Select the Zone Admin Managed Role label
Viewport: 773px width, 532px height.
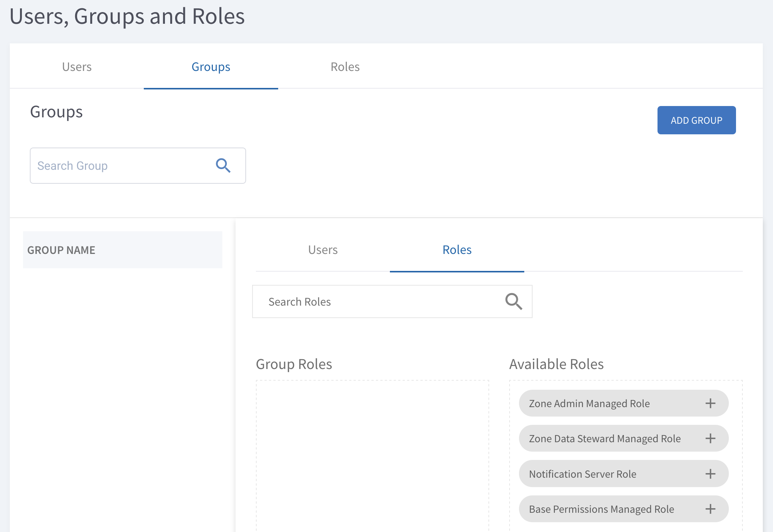point(589,404)
